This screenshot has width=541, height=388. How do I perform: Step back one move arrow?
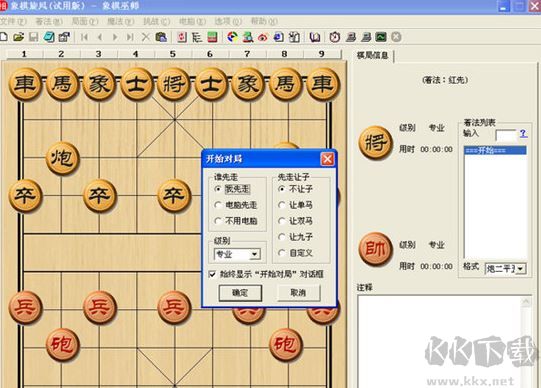[100, 37]
